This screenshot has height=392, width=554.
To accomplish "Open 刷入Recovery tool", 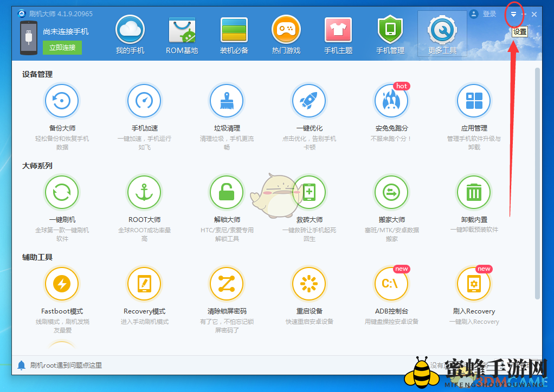I will tap(474, 284).
